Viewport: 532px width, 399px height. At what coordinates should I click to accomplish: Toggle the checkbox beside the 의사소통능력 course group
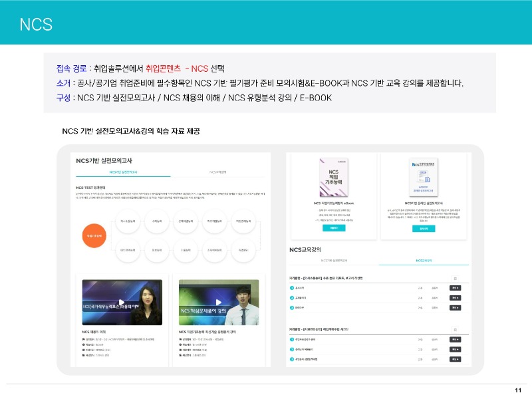[455, 278]
